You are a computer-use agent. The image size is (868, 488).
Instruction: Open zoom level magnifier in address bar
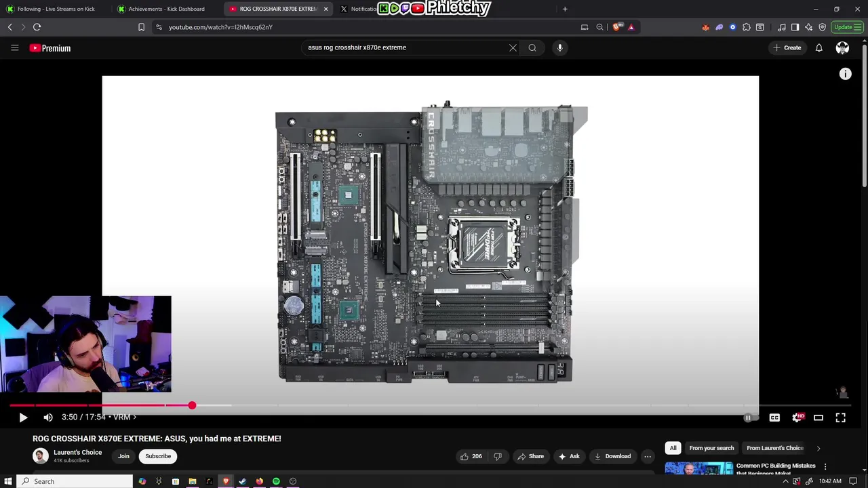(599, 27)
